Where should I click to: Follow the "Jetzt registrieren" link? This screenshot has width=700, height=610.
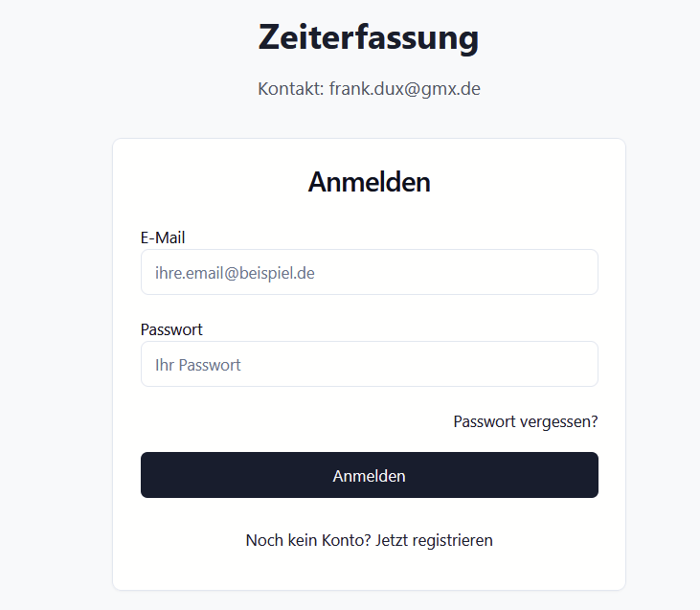click(x=434, y=540)
